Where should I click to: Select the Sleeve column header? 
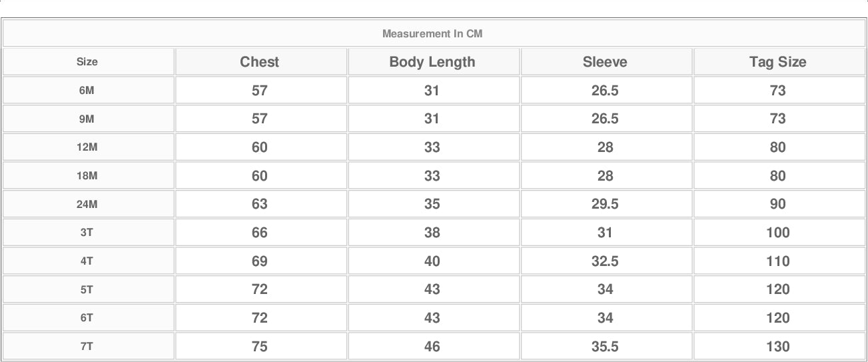point(605,62)
